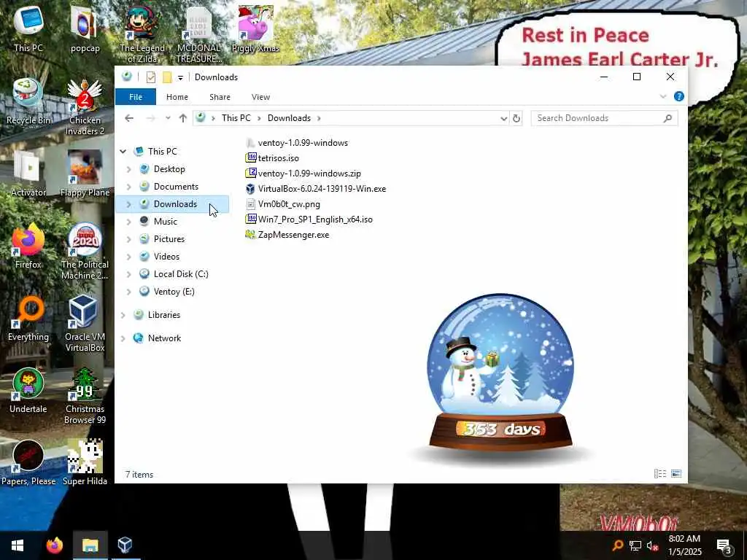Expand the Local Disk (C:) node

(128, 274)
